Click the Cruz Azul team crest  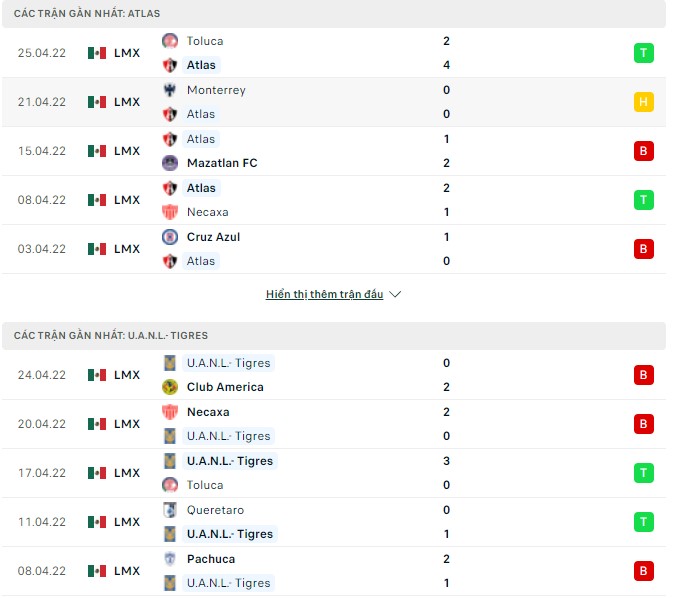pyautogui.click(x=170, y=237)
